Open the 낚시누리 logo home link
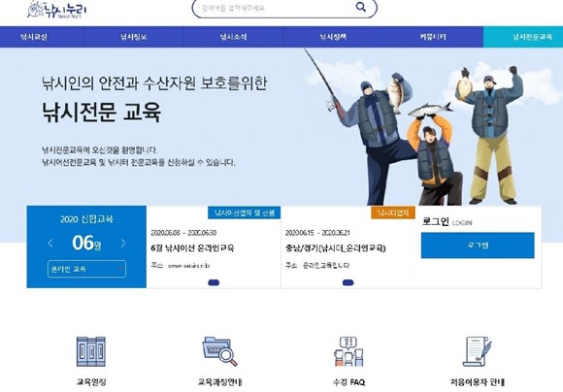Viewport: 563px width, 392px height. click(56, 10)
